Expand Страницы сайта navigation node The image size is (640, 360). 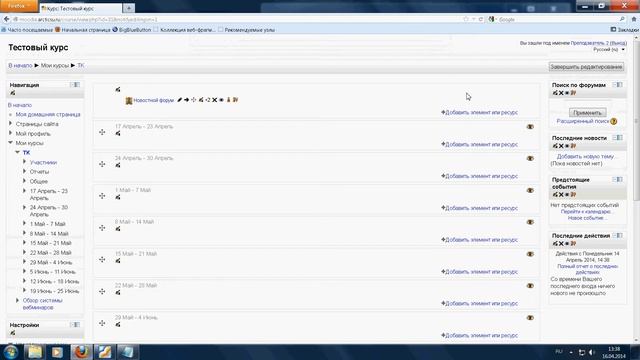pyautogui.click(x=11, y=124)
